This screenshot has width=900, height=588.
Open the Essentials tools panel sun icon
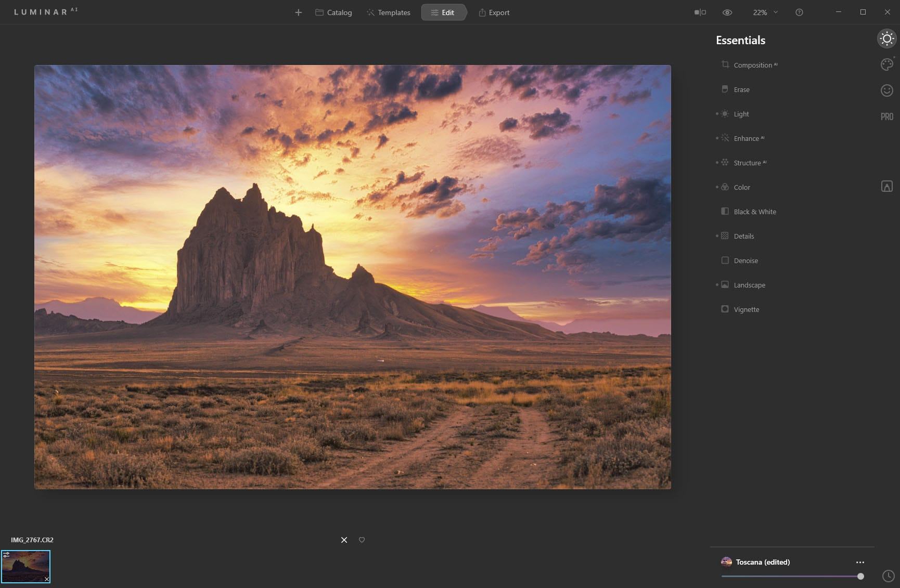click(x=886, y=38)
